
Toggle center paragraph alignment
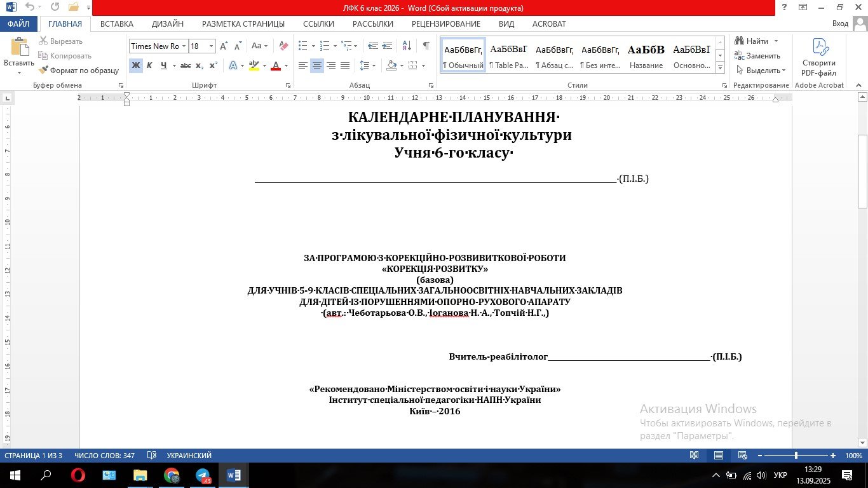coord(316,65)
